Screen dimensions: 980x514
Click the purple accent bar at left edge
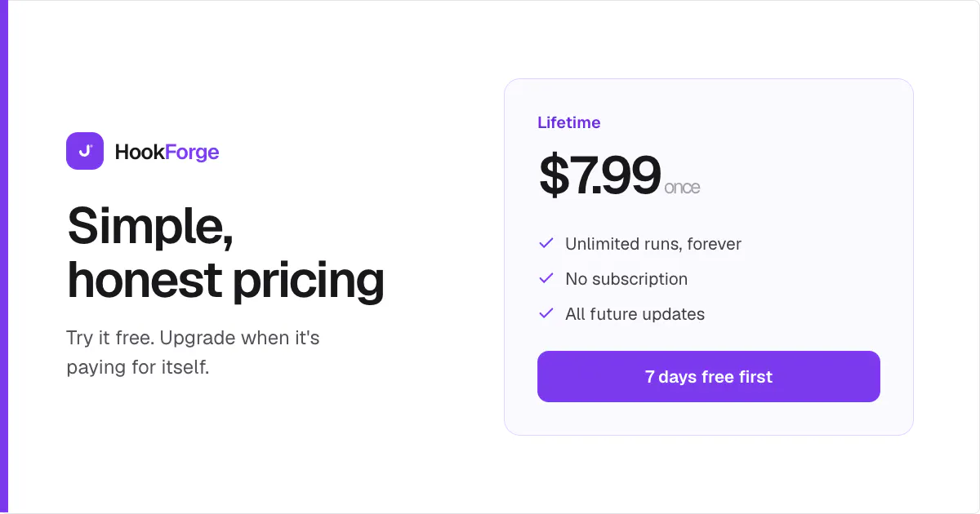coord(4,257)
